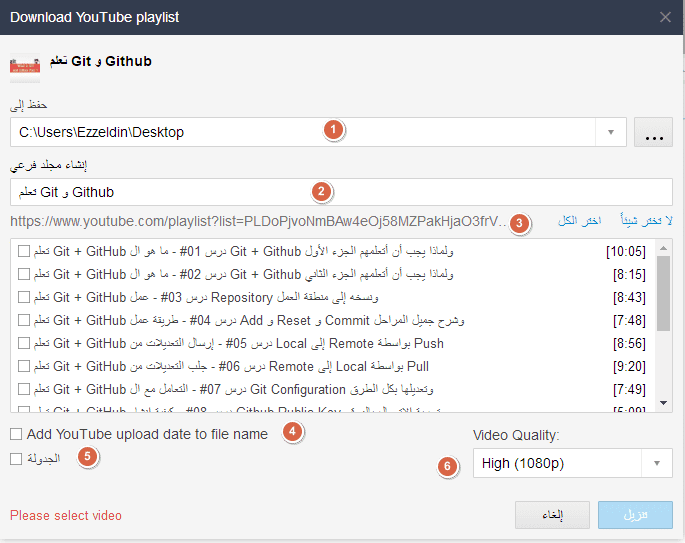Click the إلغاء cancel button
The image size is (685, 543).
552,515
